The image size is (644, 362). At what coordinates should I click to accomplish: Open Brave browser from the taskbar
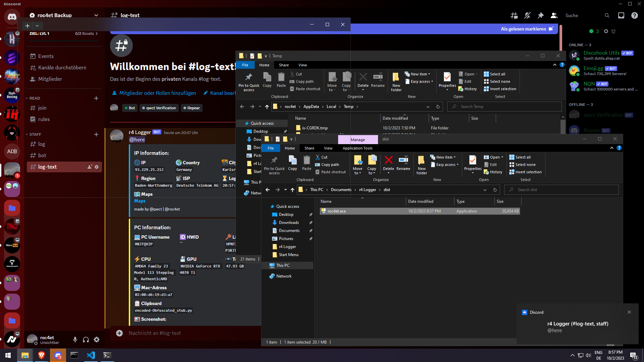point(42,355)
